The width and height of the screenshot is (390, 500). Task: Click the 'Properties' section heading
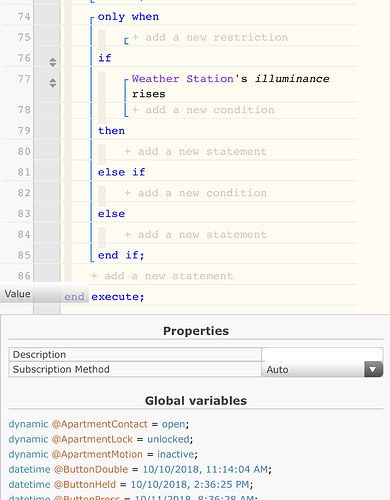(x=196, y=331)
